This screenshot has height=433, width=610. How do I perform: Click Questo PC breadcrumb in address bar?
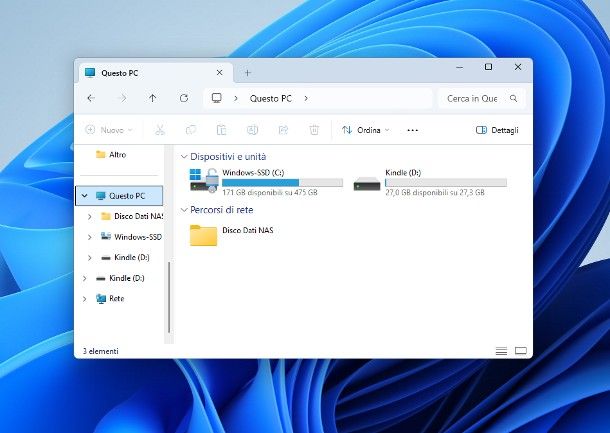point(271,98)
